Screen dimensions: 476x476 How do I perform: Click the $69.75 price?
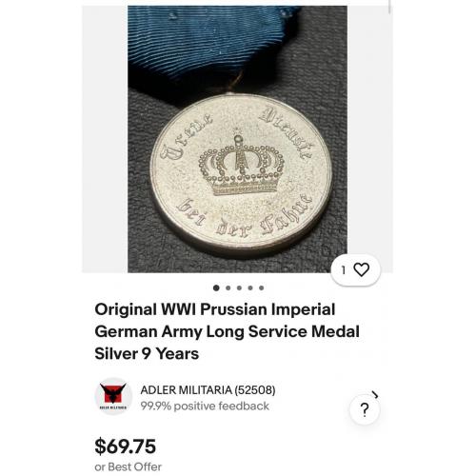[126, 446]
